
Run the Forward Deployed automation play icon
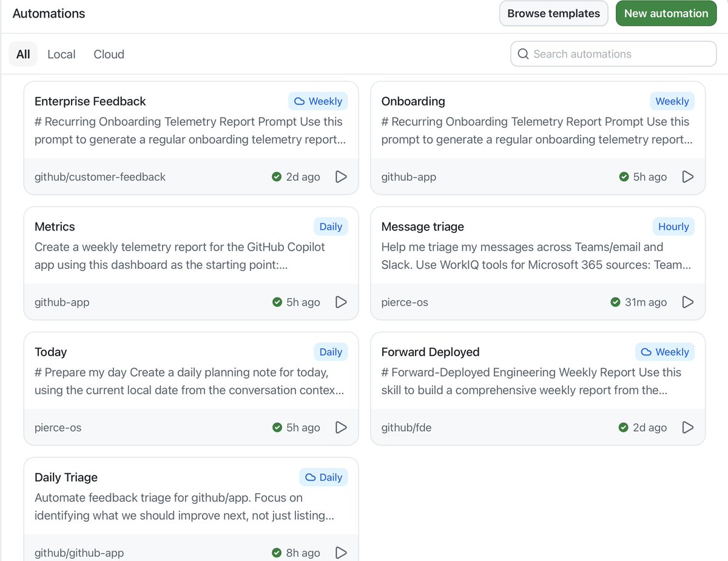(688, 428)
